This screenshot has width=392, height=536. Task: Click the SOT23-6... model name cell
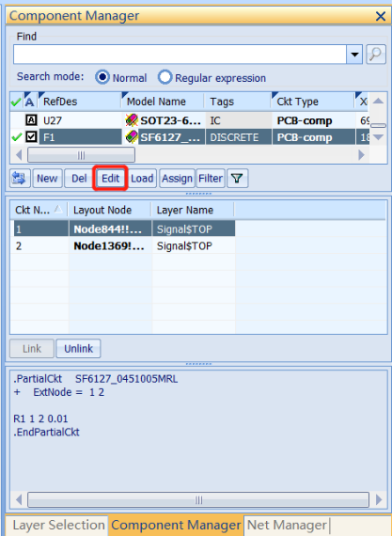[164, 120]
